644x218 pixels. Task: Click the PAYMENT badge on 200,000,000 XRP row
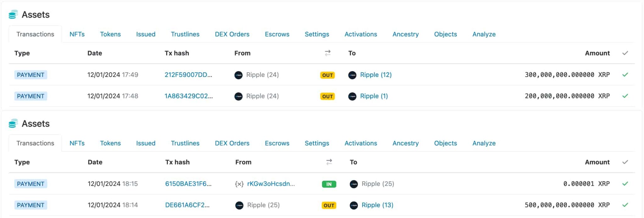[x=31, y=96]
